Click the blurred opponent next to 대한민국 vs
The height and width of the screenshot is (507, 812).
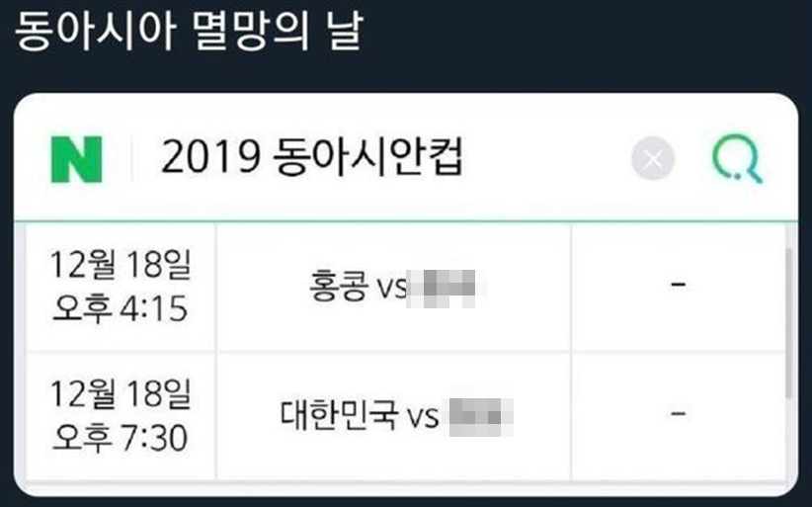pyautogui.click(x=481, y=417)
